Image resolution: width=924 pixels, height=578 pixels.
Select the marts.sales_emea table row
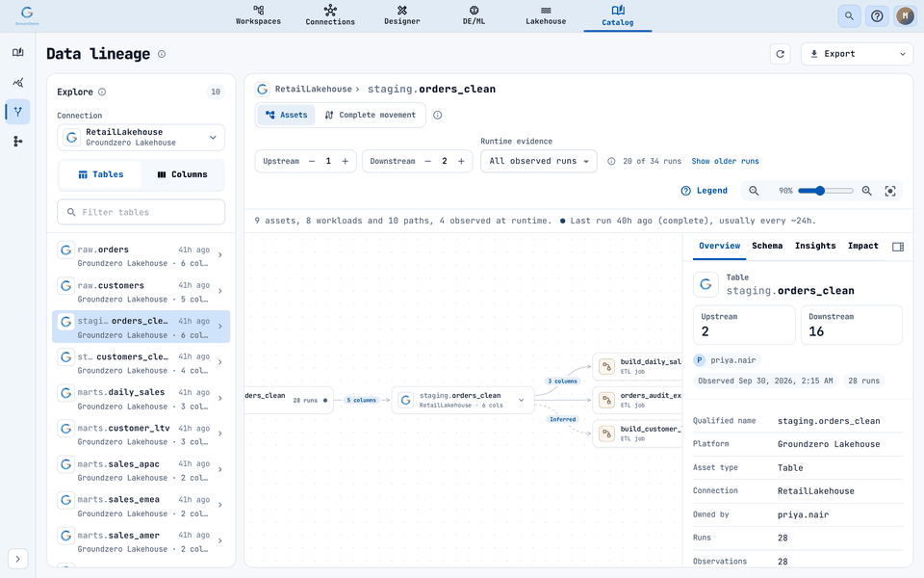[x=141, y=506]
